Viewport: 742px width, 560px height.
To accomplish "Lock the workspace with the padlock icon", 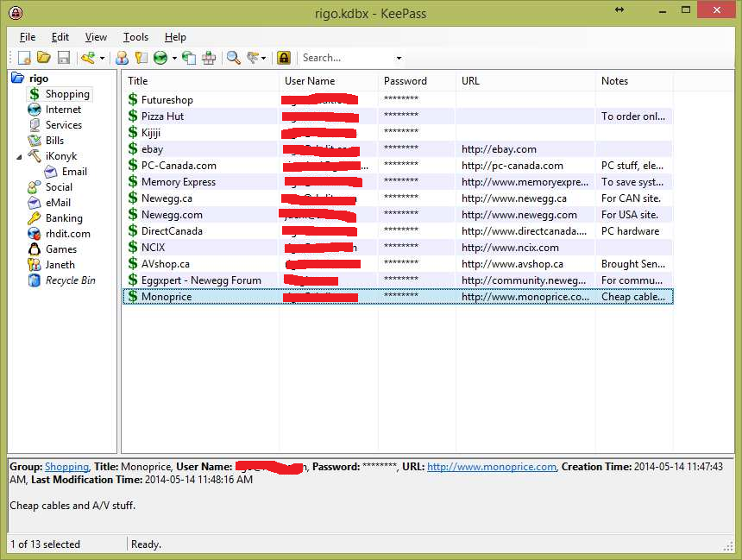I will pos(284,58).
